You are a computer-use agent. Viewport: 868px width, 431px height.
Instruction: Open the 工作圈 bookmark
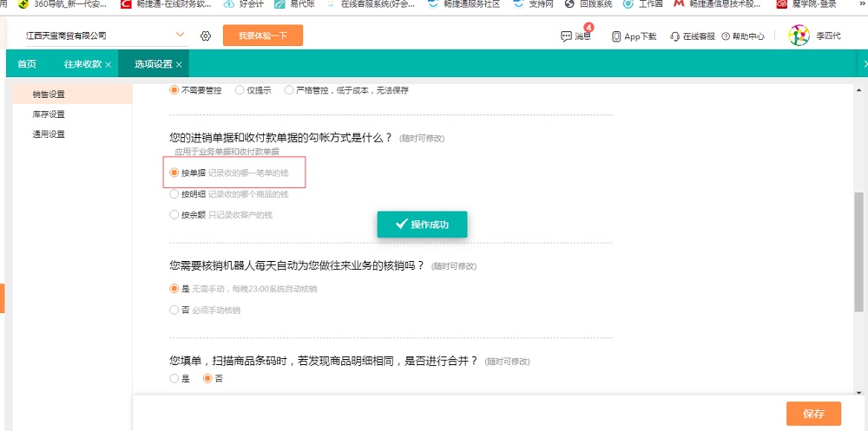click(642, 3)
